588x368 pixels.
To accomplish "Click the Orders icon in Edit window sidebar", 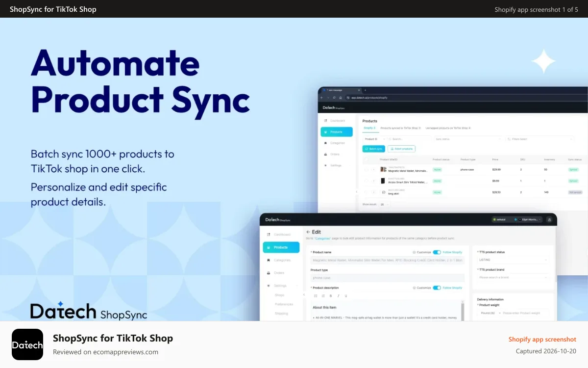I will (x=269, y=273).
